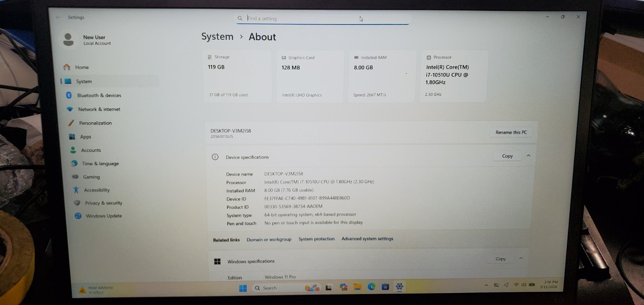
Task: Click the Device specifications info icon
Action: pyautogui.click(x=215, y=157)
